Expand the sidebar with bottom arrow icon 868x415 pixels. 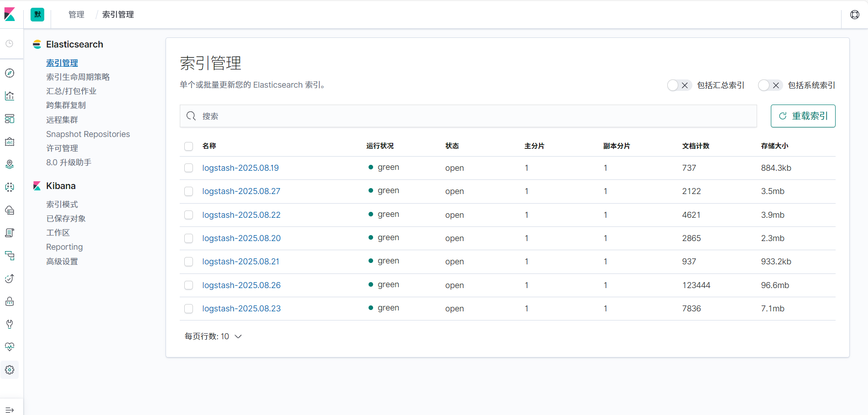[10, 410]
